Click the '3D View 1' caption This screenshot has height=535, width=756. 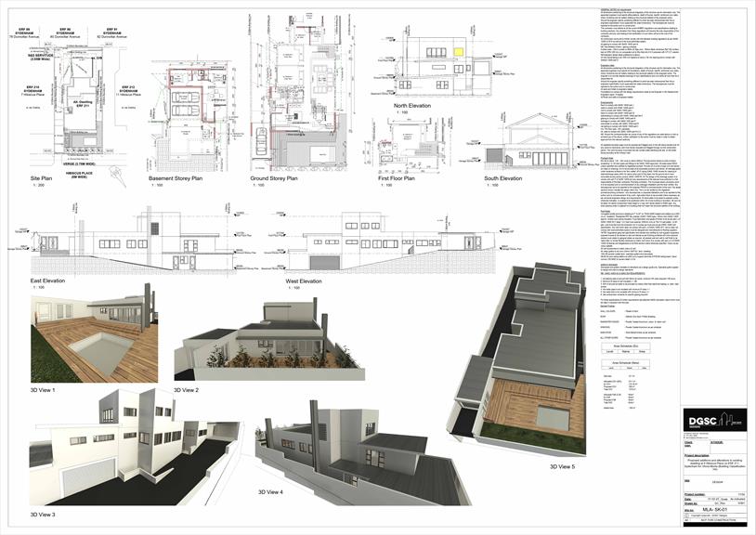click(x=43, y=390)
